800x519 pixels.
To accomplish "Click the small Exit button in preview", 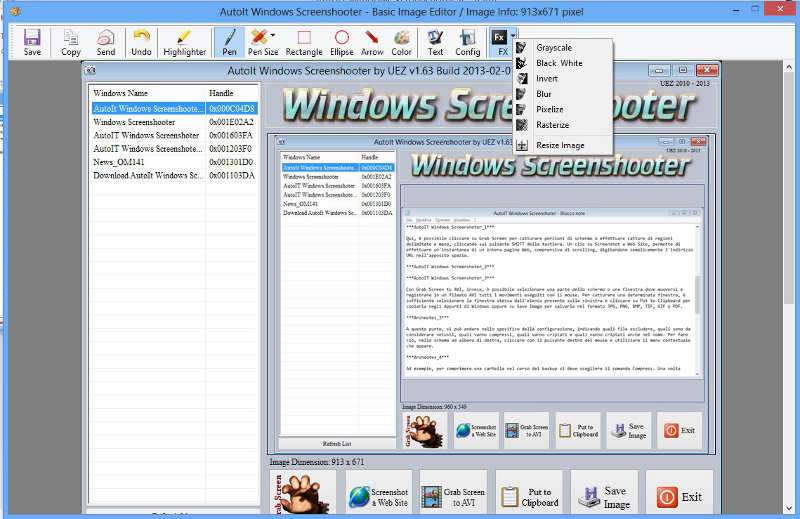I will click(680, 431).
